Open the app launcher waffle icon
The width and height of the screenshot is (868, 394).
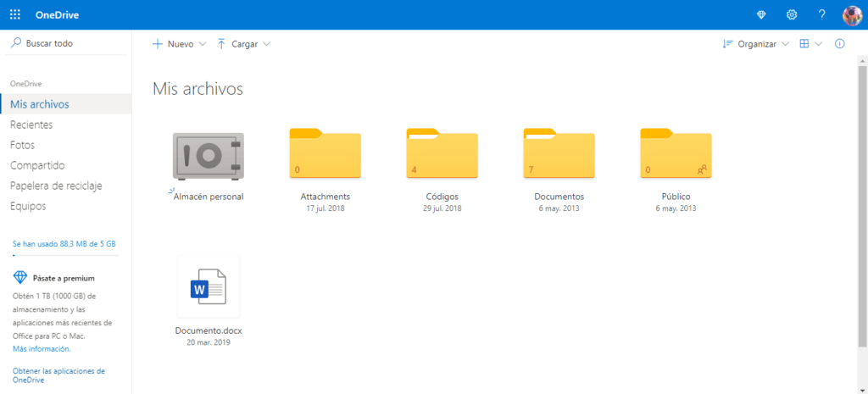pos(15,15)
